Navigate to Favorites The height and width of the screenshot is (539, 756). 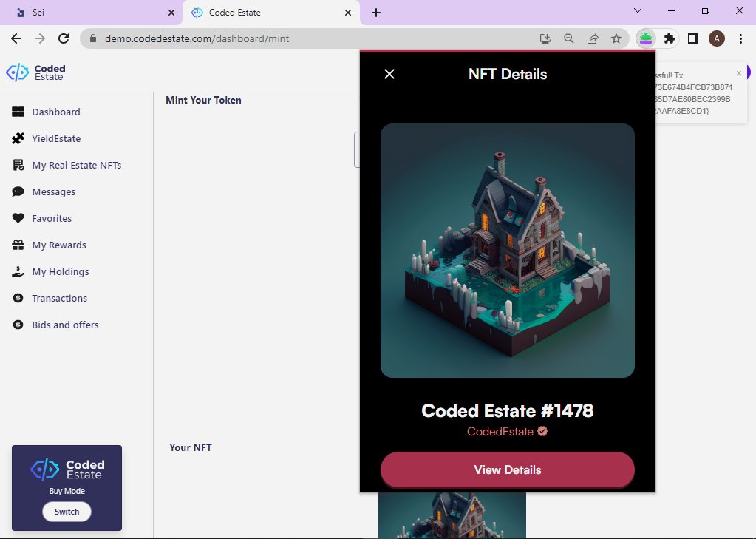coord(52,218)
